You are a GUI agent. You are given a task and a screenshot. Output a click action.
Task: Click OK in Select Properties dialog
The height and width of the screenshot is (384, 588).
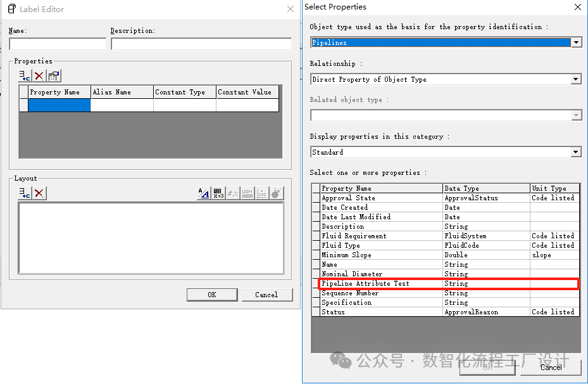pyautogui.click(x=487, y=368)
